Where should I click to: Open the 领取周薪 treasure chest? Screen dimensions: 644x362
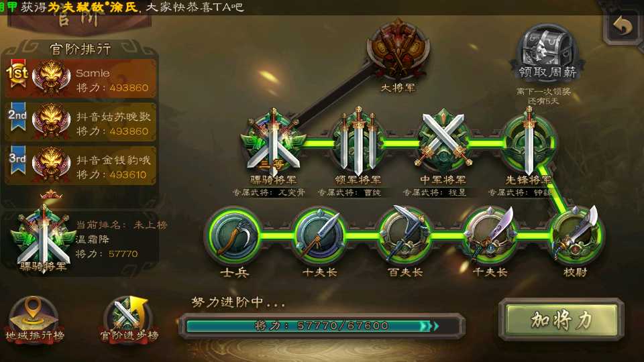547,52
